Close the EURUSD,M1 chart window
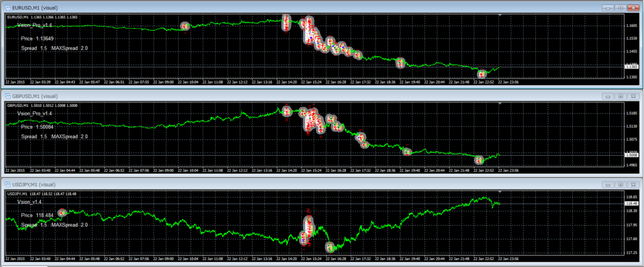644x267 pixels. coord(633,8)
